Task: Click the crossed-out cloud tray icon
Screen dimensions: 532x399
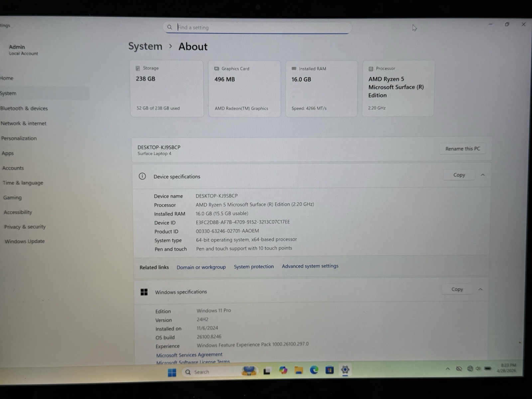Action: pos(459,369)
